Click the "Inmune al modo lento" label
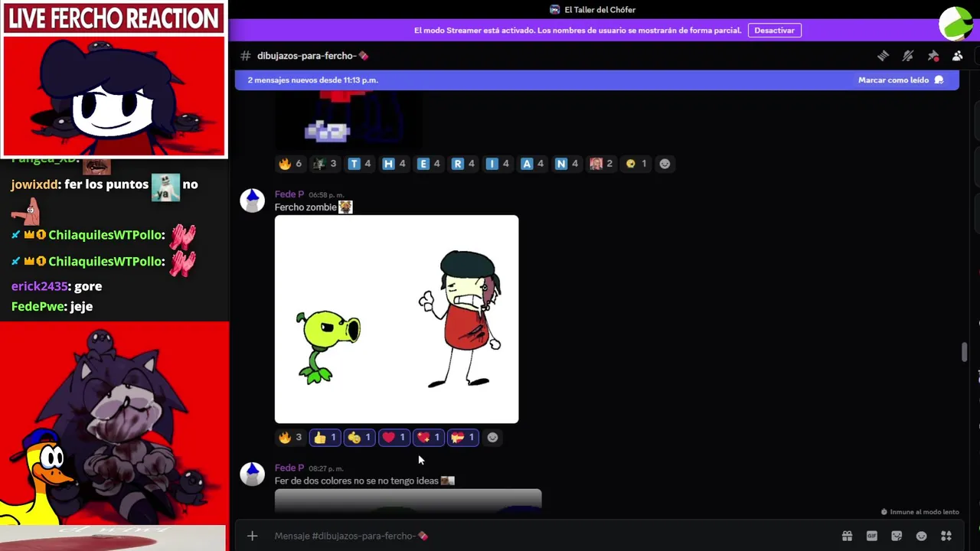 920,512
